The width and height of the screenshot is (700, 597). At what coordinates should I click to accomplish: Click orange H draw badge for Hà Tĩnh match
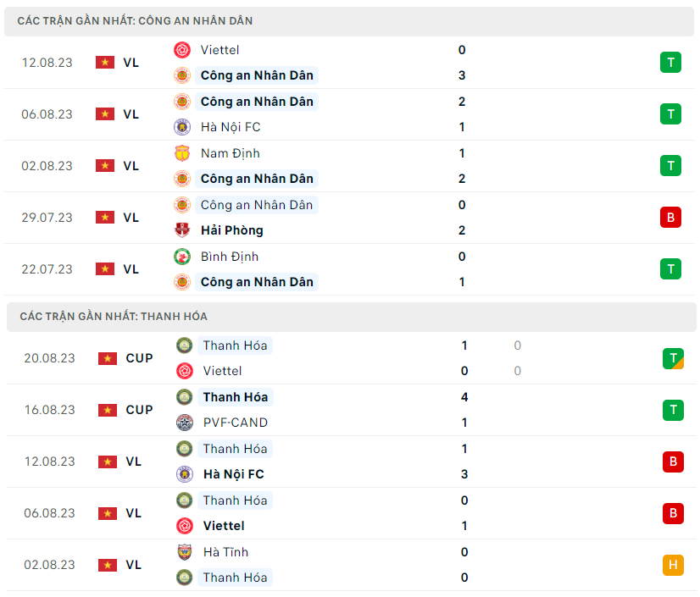click(x=673, y=565)
